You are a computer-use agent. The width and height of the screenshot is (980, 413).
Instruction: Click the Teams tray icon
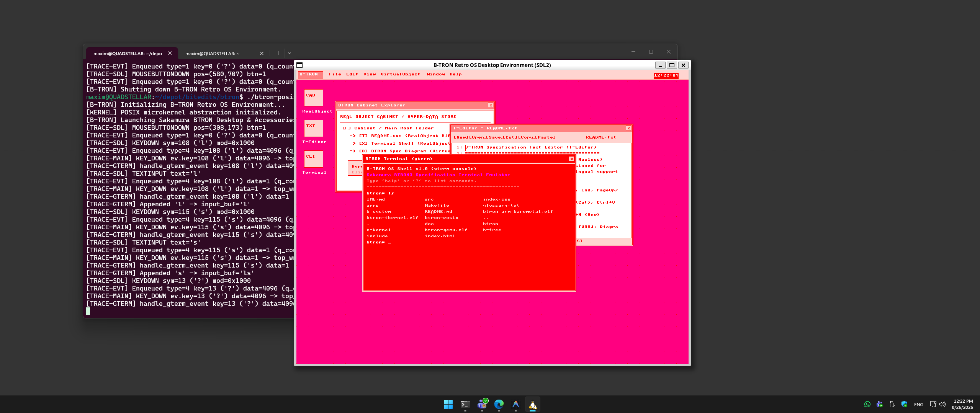point(880,404)
